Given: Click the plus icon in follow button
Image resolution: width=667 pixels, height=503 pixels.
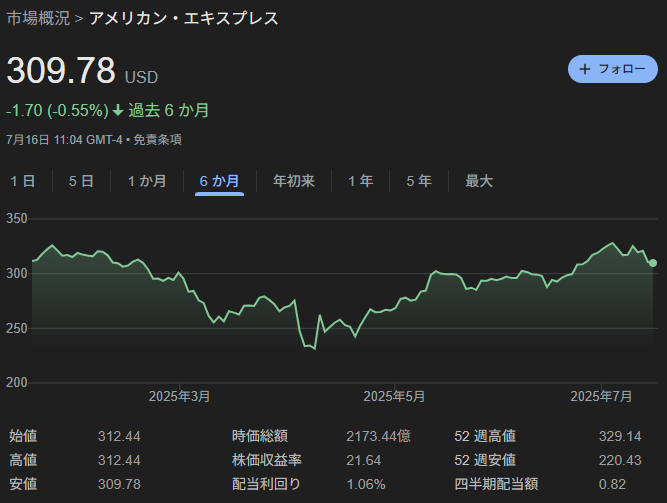Looking at the screenshot, I should tap(585, 69).
